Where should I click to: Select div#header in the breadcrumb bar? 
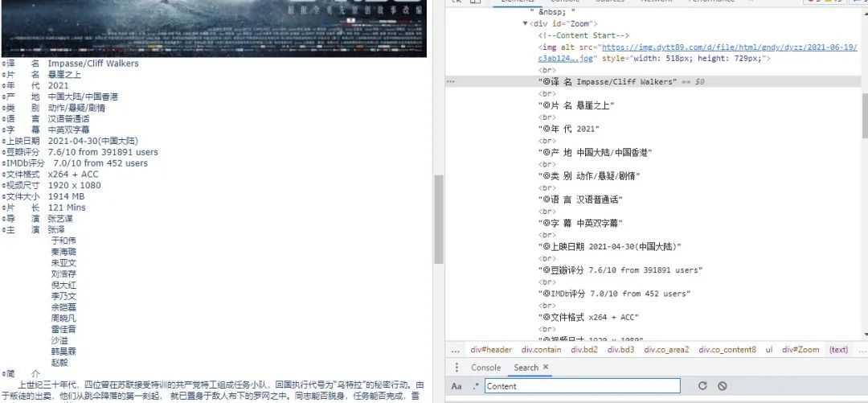(491, 350)
